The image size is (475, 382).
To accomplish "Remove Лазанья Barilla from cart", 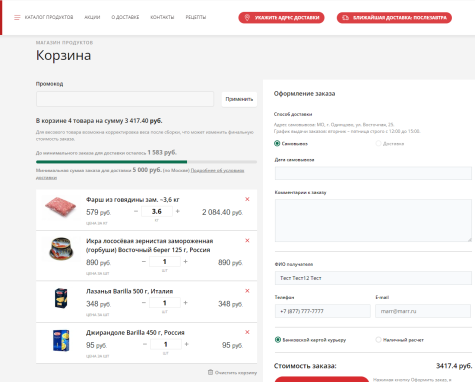I will (x=247, y=291).
